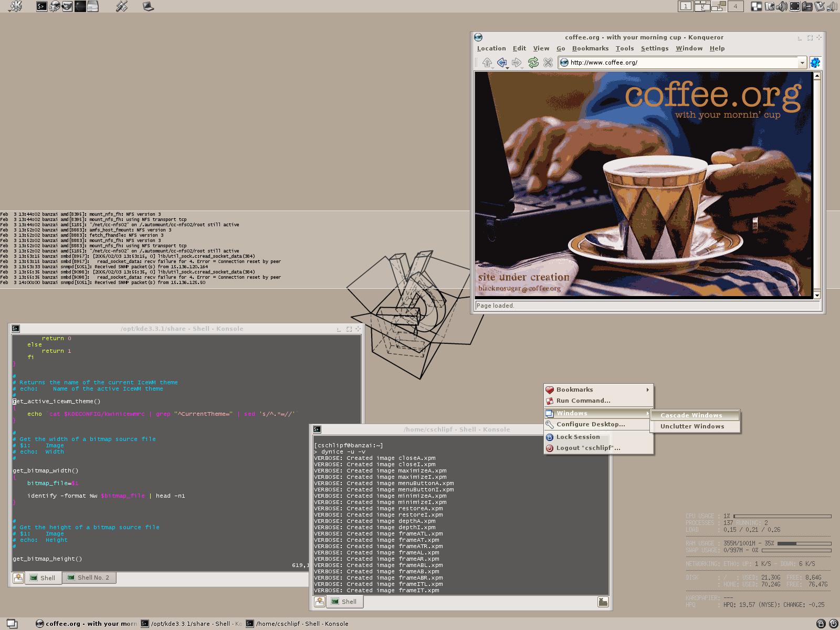Go forward in Konqueror
This screenshot has height=630, width=840.
517,62
